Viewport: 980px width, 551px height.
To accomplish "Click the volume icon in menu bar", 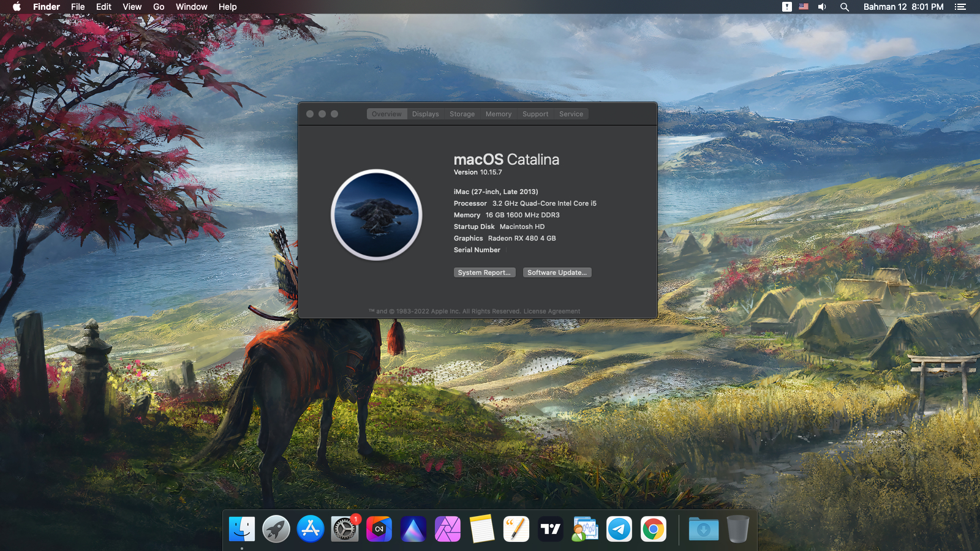I will 823,7.
